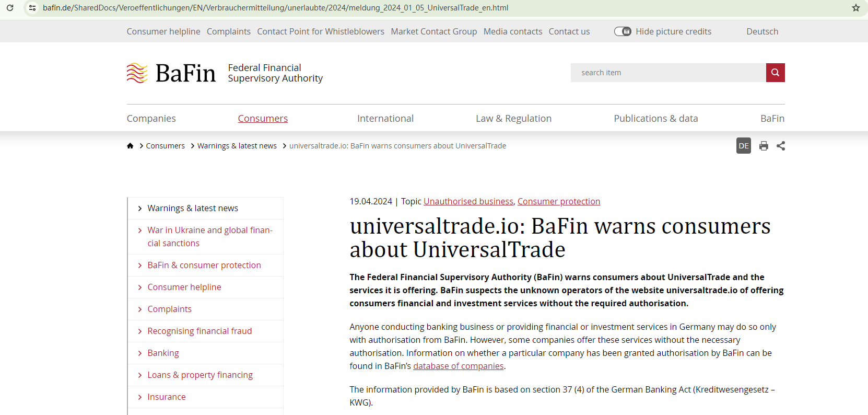Click Contact us link
The width and height of the screenshot is (868, 415).
(x=569, y=31)
